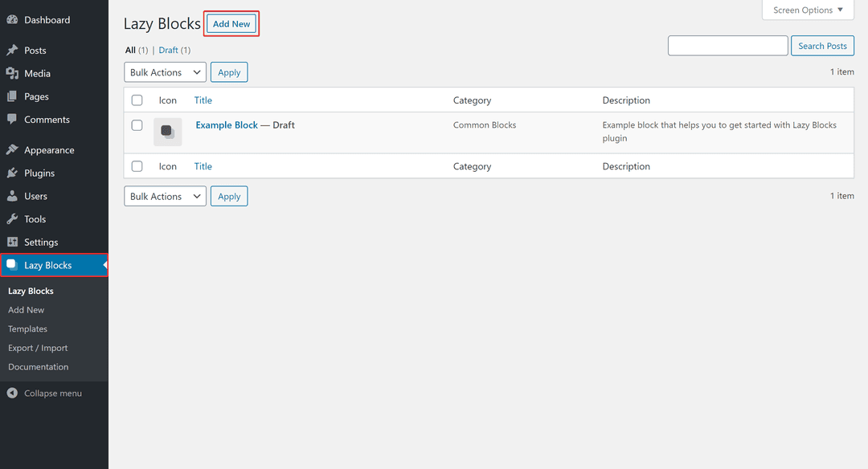The width and height of the screenshot is (868, 469).
Task: Open the bottom Bulk Actions dropdown
Action: point(165,195)
